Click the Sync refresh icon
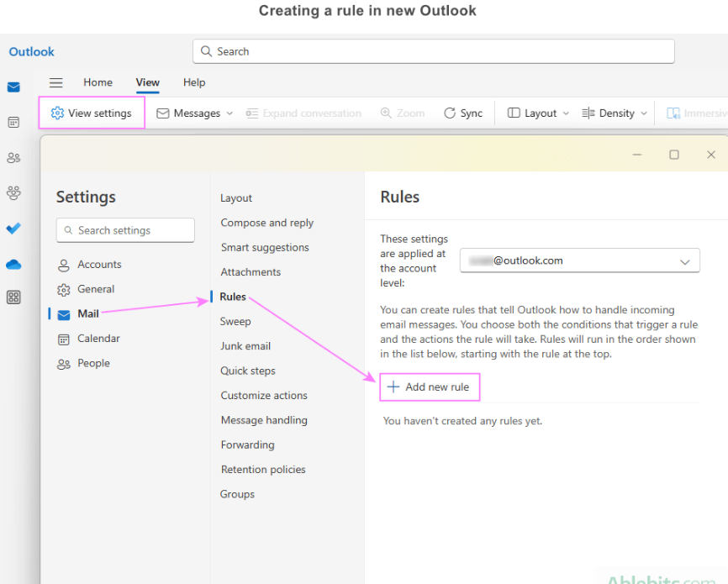This screenshot has height=584, width=728. [x=450, y=113]
